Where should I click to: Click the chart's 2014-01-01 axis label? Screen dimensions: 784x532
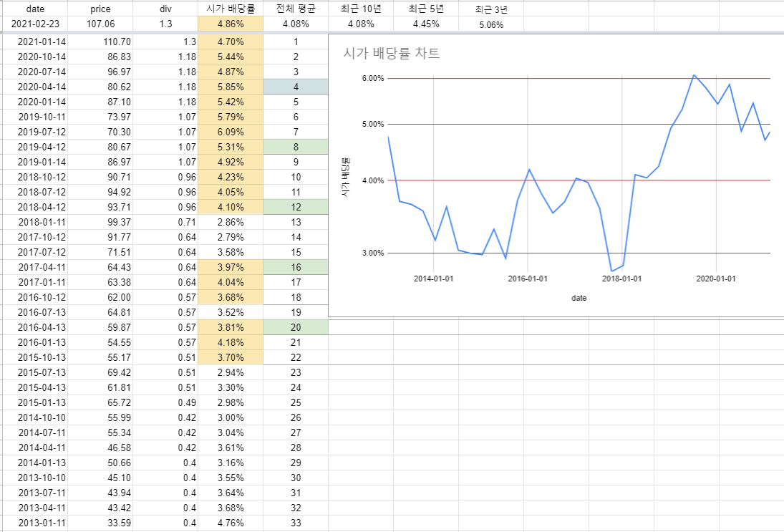coord(433,279)
